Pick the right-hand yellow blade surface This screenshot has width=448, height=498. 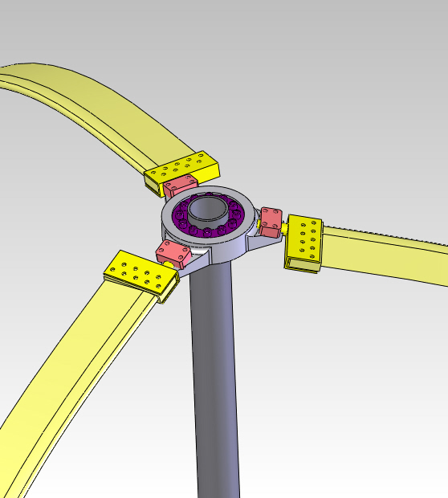[x=385, y=255]
